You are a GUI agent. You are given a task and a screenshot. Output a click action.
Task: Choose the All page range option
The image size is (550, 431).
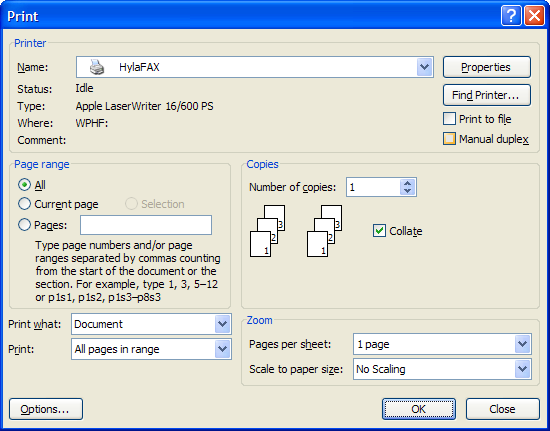(x=24, y=184)
